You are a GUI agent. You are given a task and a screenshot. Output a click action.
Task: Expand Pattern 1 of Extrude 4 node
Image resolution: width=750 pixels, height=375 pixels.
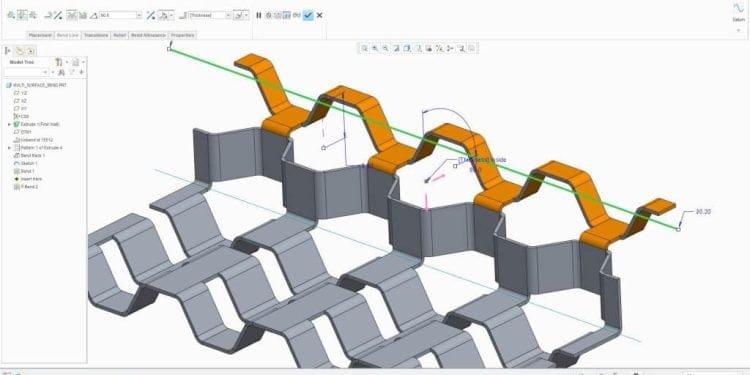pos(9,148)
